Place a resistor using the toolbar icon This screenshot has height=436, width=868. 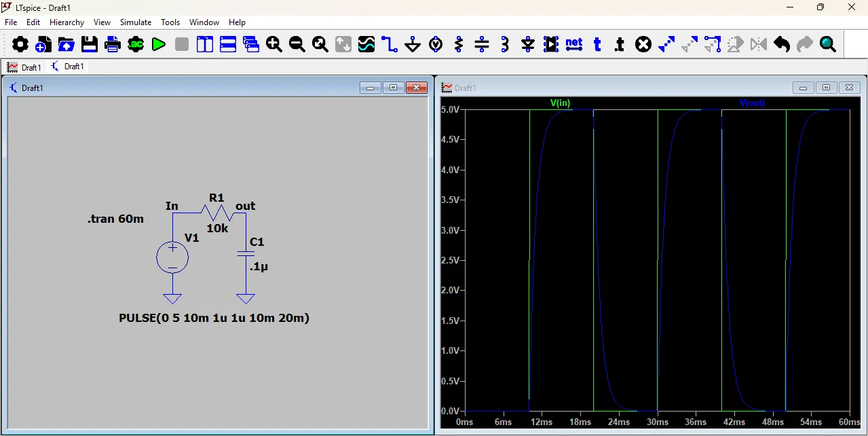pos(459,45)
